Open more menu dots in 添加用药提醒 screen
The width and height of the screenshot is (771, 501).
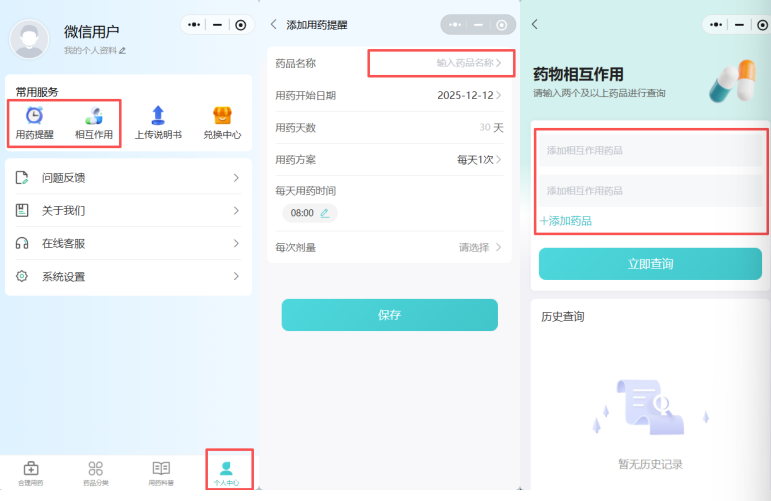(x=455, y=25)
